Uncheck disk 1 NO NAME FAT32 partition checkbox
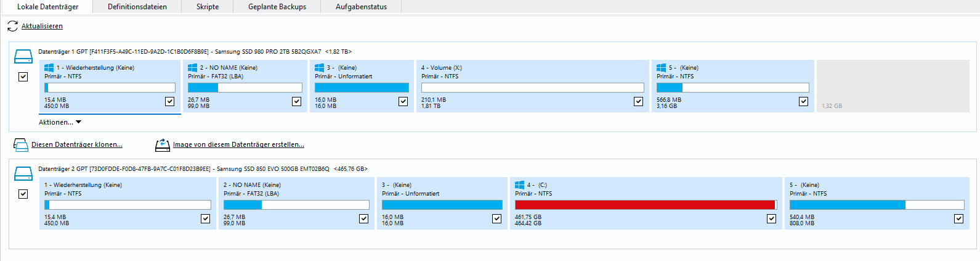 pyautogui.click(x=297, y=102)
